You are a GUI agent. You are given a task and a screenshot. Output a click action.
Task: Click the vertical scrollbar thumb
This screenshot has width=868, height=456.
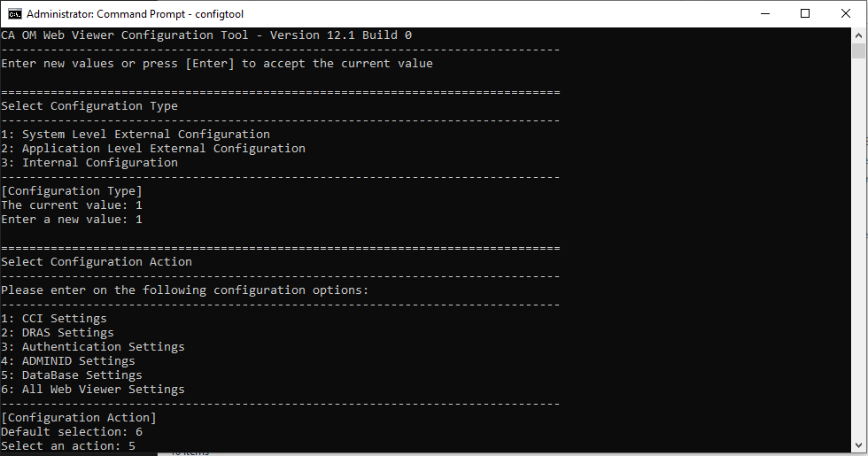point(859,51)
